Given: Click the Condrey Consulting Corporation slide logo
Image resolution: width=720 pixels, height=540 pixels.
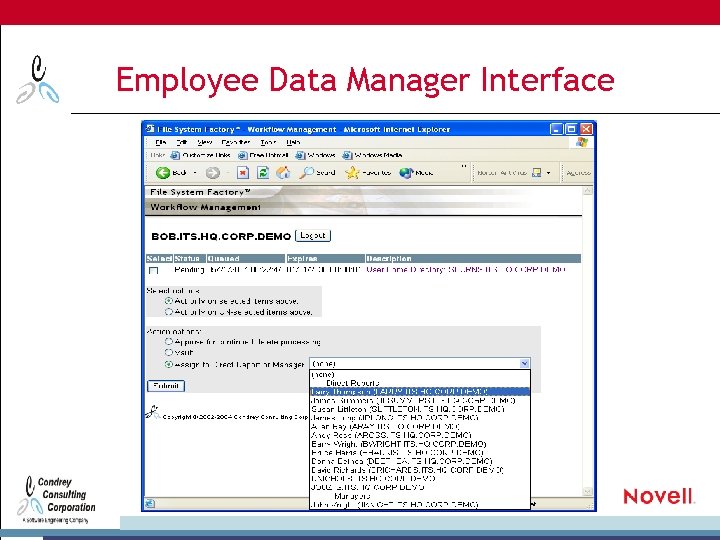Looking at the screenshot, I should point(56,500).
